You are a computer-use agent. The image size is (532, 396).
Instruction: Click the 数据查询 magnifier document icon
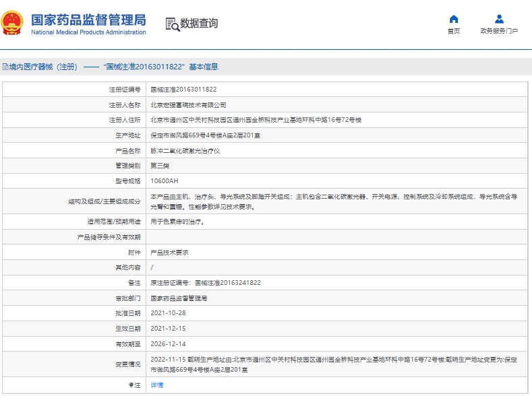[173, 24]
